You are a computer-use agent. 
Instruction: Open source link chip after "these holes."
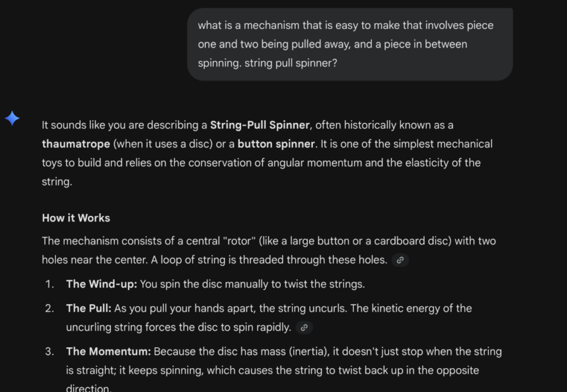click(x=400, y=260)
